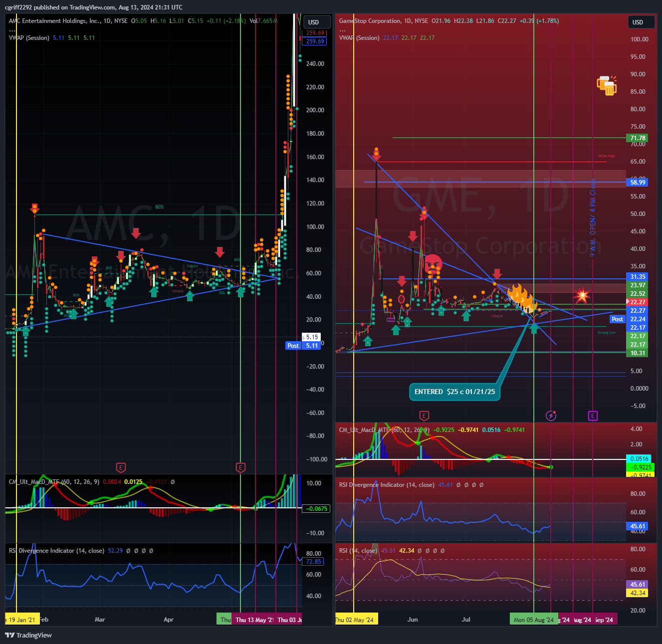The image size is (662, 644).
Task: Click the top BOS label on AMC chart
Action: (x=159, y=207)
